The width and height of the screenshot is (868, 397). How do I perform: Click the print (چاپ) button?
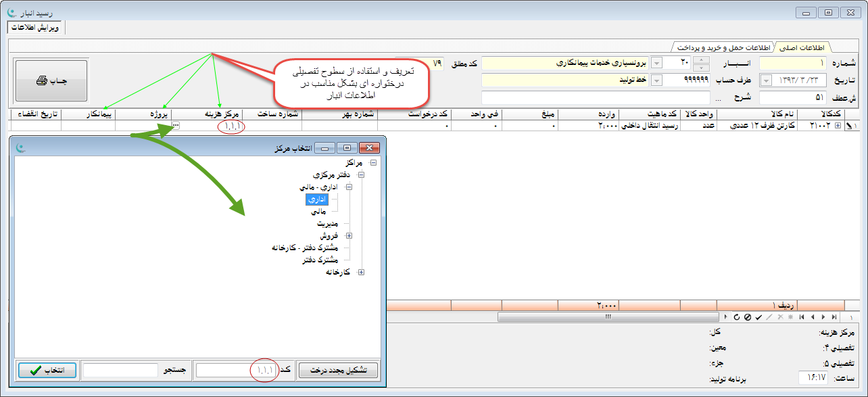pos(51,80)
